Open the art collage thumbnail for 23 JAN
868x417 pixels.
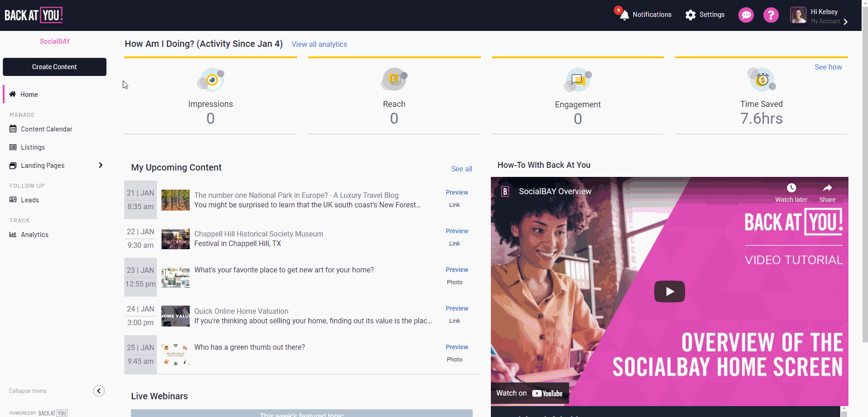click(x=176, y=277)
